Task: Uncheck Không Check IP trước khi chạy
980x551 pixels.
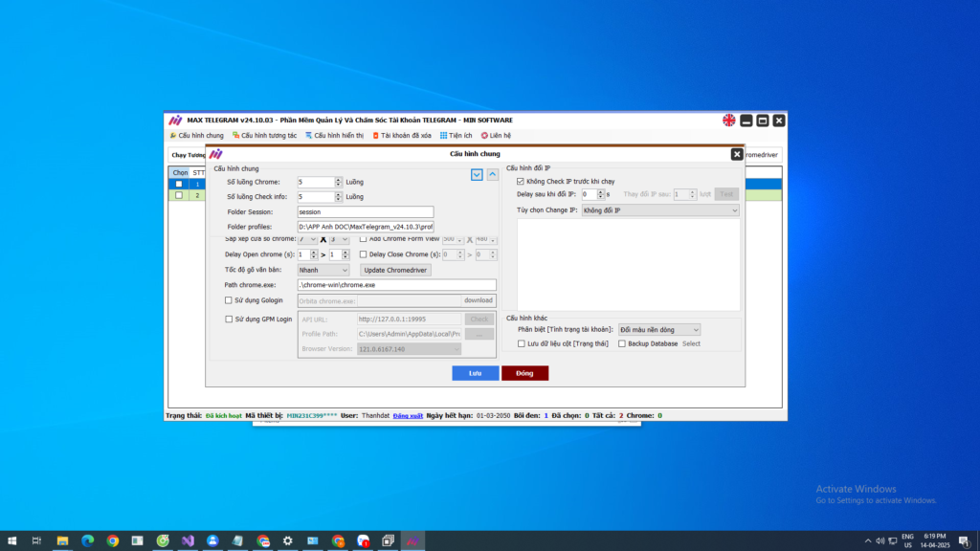Action: click(521, 181)
